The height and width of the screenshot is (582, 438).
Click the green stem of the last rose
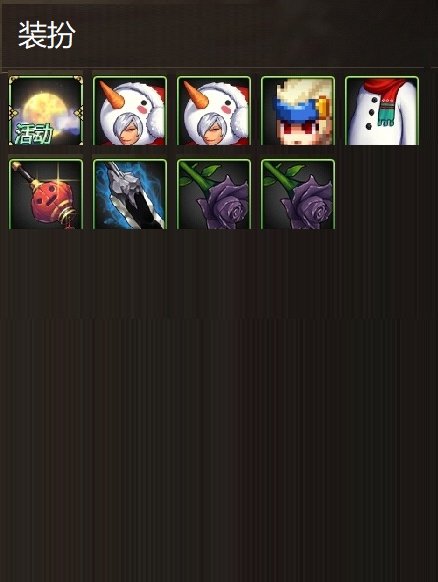[x=277, y=176]
